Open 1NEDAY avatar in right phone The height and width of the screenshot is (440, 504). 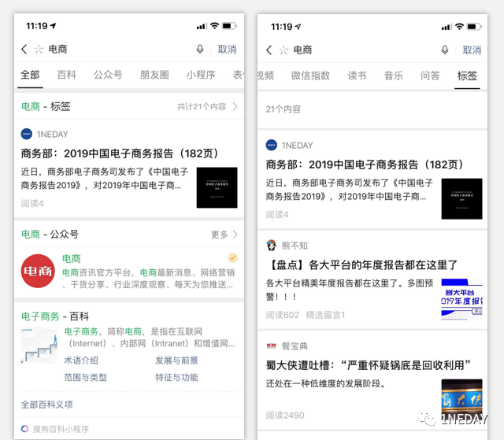tap(271, 145)
